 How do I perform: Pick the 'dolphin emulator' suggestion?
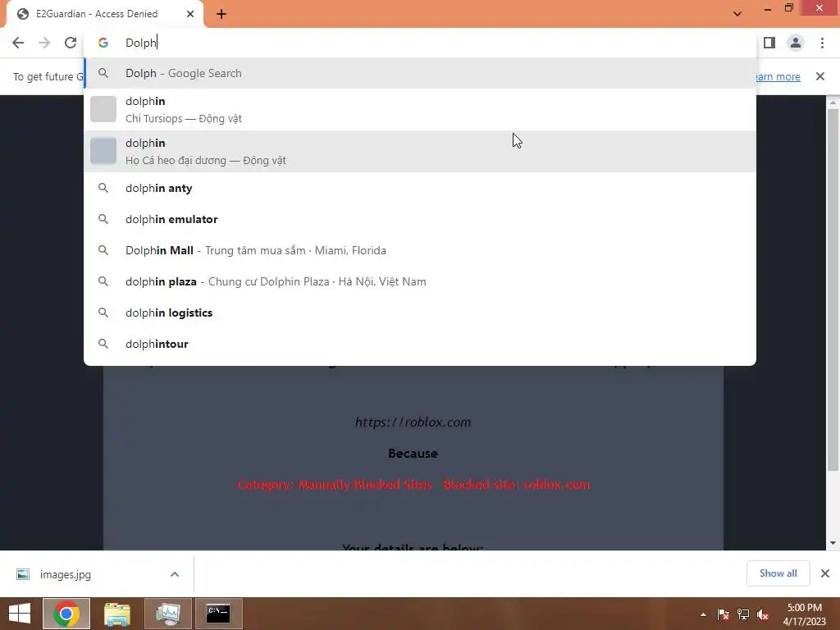point(420,219)
